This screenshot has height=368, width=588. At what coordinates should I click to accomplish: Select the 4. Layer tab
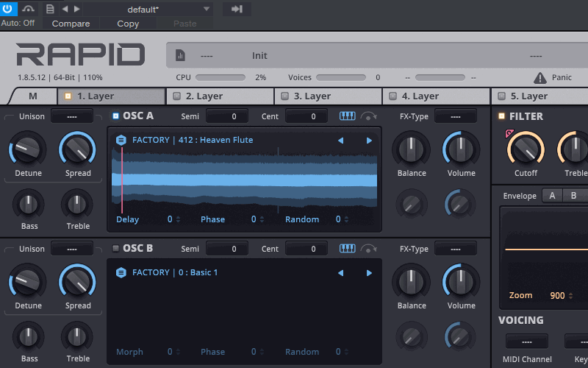point(436,96)
